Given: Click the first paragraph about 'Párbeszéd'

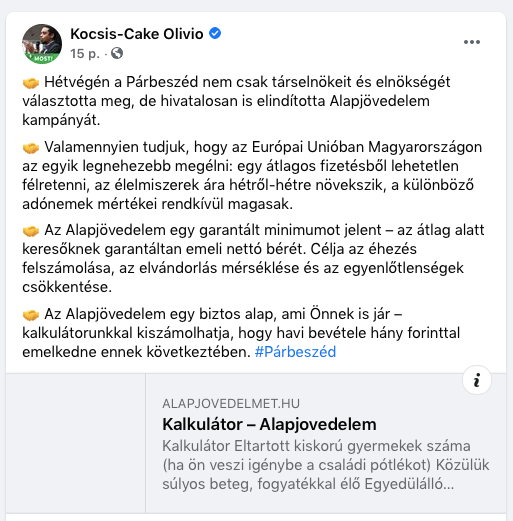Looking at the screenshot, I should point(236,101).
